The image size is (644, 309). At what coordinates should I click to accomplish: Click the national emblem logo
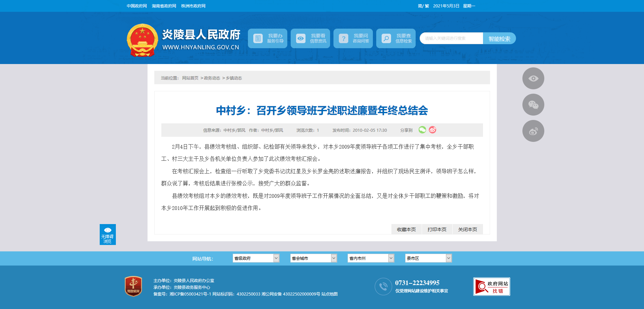pyautogui.click(x=142, y=40)
